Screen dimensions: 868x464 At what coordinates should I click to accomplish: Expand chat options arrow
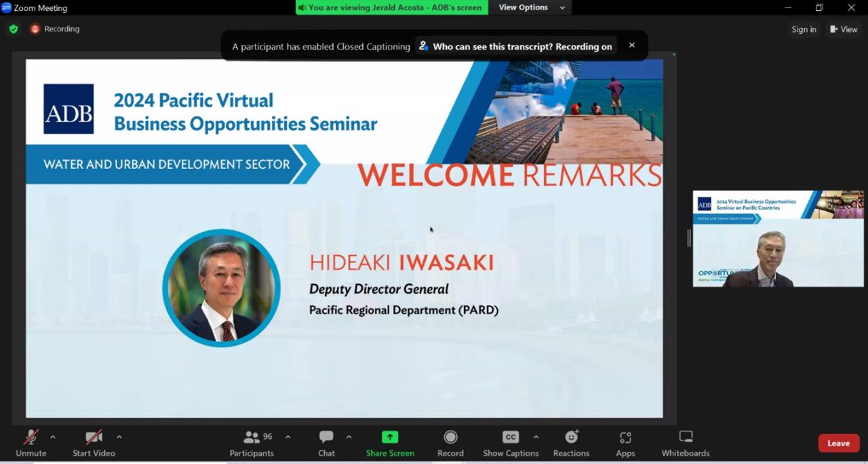click(349, 437)
